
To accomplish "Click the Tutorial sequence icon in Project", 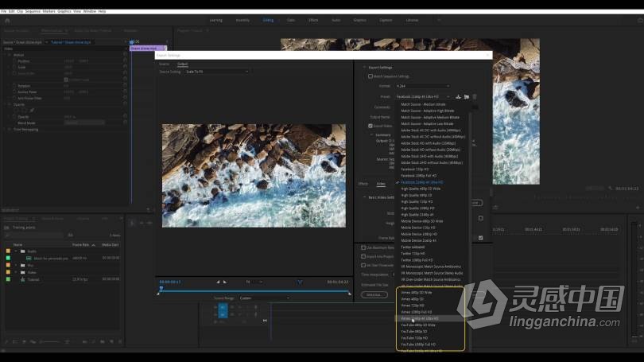I will pyautogui.click(x=23, y=279).
